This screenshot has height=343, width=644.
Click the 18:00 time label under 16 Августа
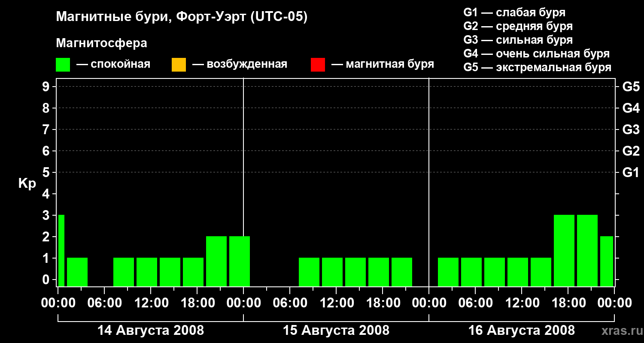point(568,303)
